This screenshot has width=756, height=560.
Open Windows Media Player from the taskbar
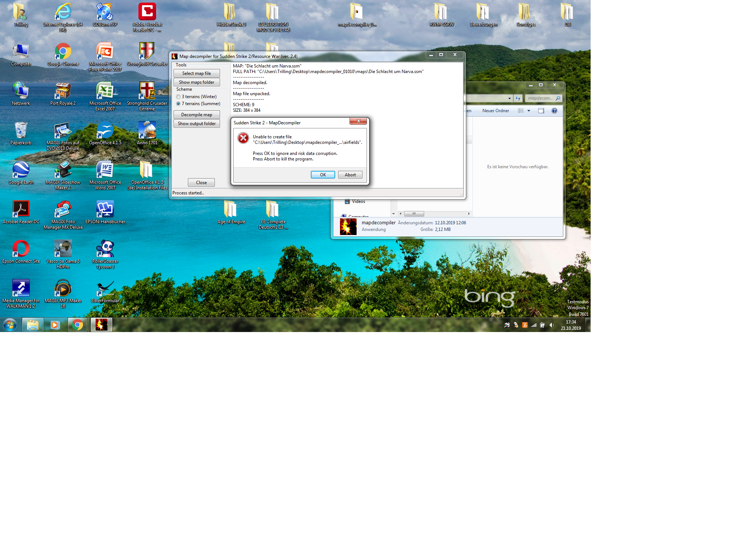[55, 325]
